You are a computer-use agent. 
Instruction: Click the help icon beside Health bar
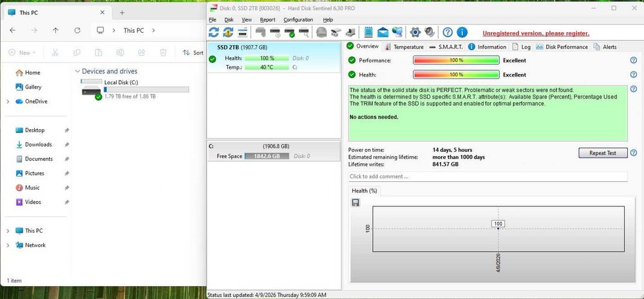633,75
